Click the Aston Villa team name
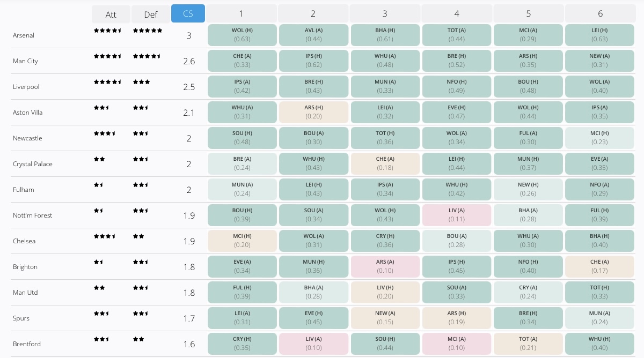The width and height of the screenshot is (644, 358). click(28, 113)
